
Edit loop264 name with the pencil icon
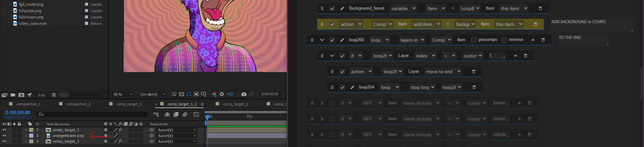click(352, 87)
